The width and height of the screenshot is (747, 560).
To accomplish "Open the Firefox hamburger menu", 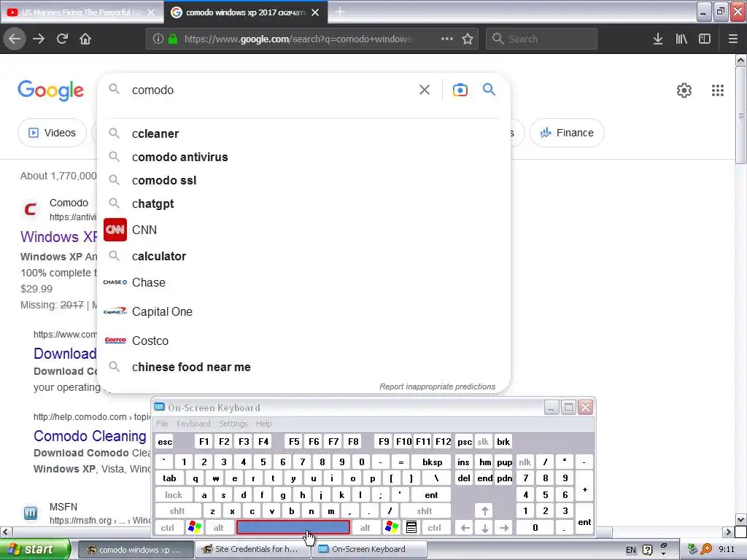I will pos(733,39).
